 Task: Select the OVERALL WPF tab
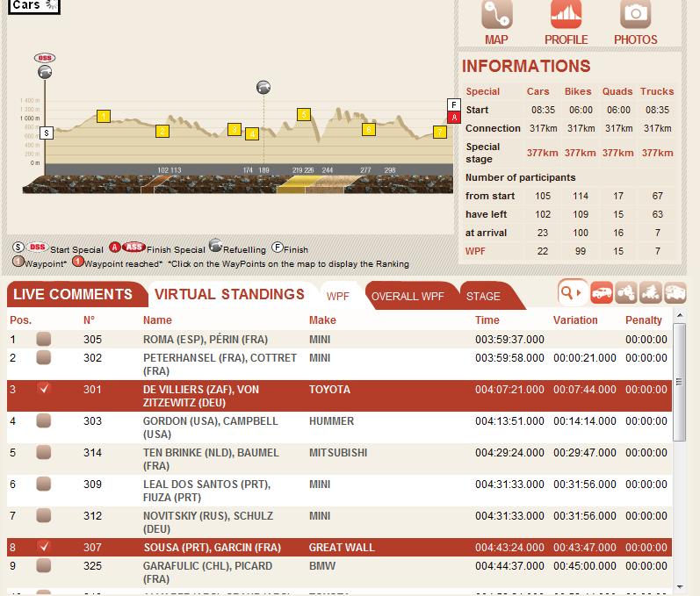point(408,296)
